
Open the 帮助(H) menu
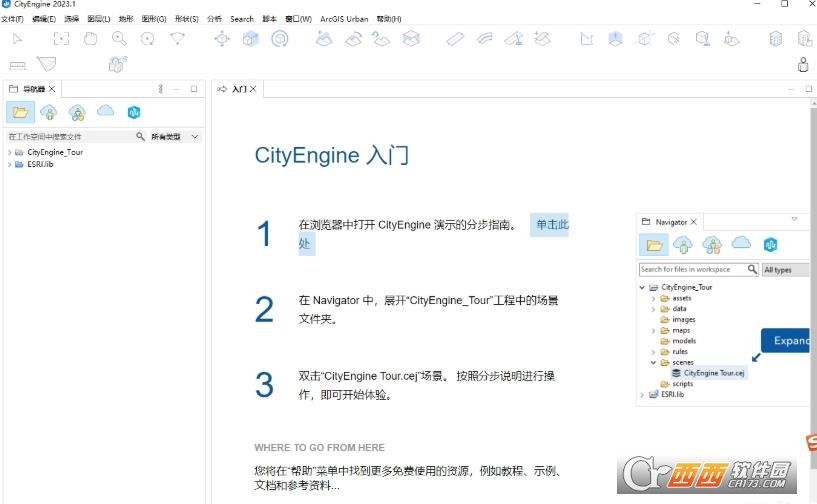389,19
